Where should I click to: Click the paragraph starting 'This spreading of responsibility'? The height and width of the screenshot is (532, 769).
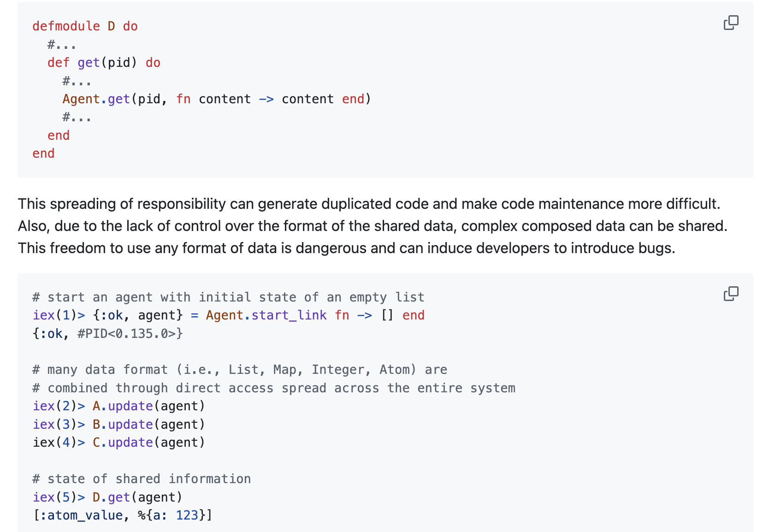(x=368, y=204)
